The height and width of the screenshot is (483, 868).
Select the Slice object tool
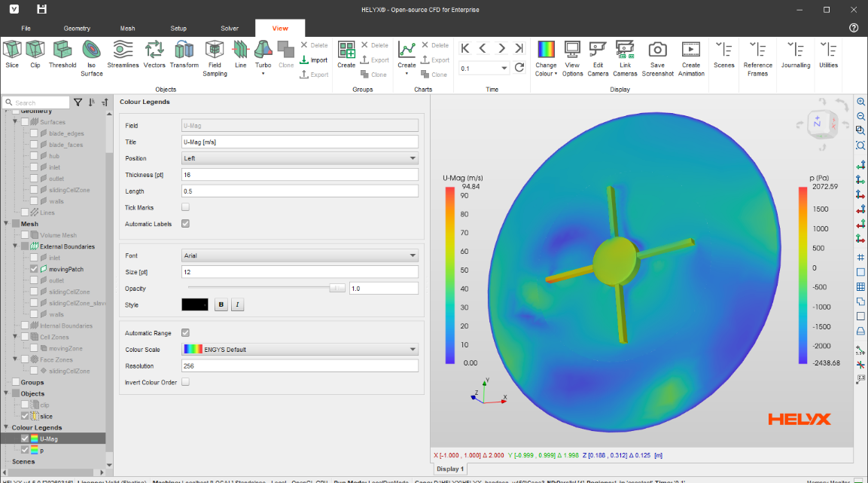12,54
